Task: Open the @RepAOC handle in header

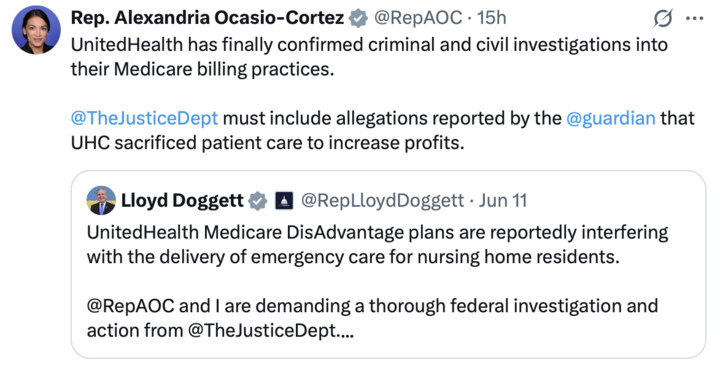Action: coord(418,18)
